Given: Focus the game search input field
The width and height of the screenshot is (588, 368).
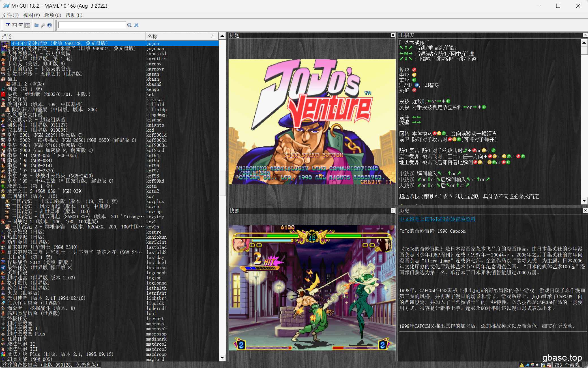Looking at the screenshot, I should pos(92,25).
